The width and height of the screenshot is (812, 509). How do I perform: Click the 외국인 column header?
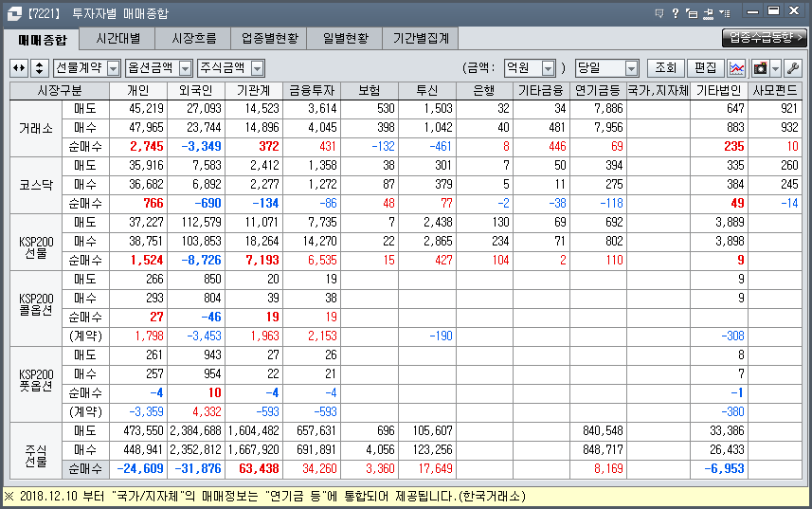(x=196, y=91)
